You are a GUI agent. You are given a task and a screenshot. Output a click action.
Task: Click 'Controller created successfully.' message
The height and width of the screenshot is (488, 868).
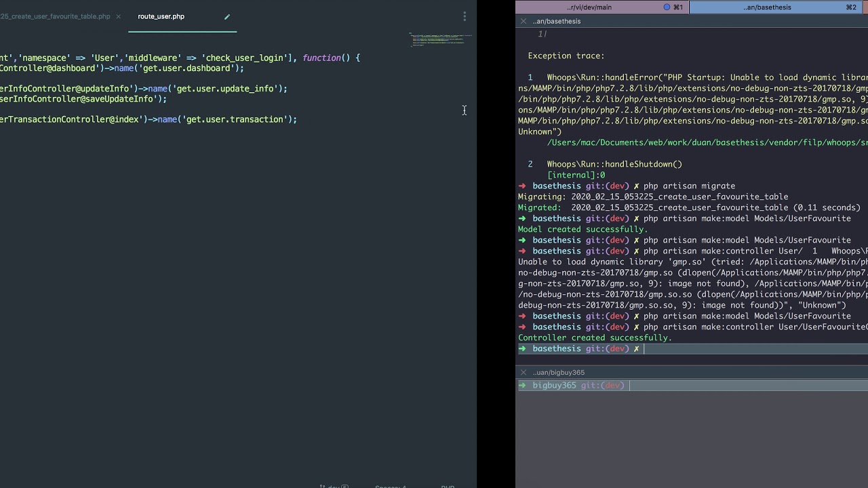coord(595,338)
